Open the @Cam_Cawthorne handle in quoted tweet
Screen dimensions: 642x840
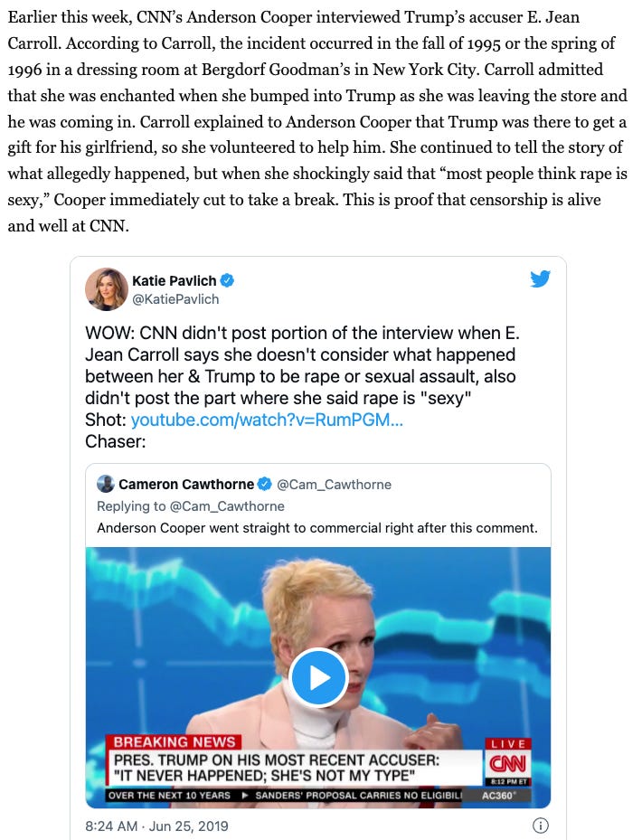pos(334,485)
